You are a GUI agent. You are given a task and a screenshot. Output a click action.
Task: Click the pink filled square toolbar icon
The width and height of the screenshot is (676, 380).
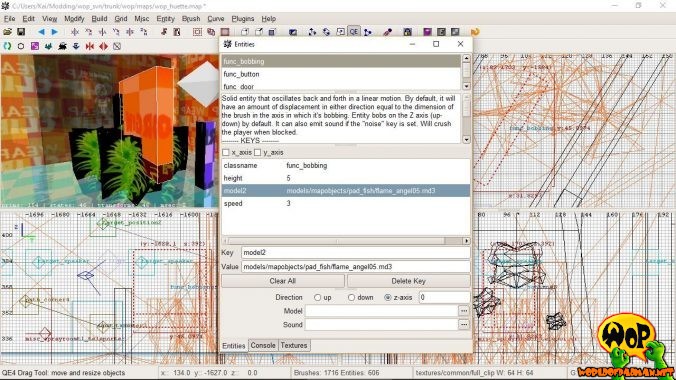pyautogui.click(x=225, y=32)
